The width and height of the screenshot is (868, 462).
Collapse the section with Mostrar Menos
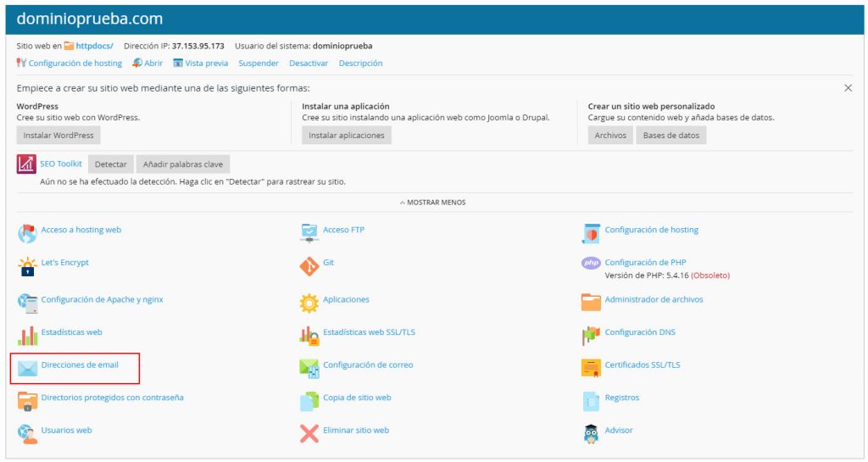pos(433,203)
